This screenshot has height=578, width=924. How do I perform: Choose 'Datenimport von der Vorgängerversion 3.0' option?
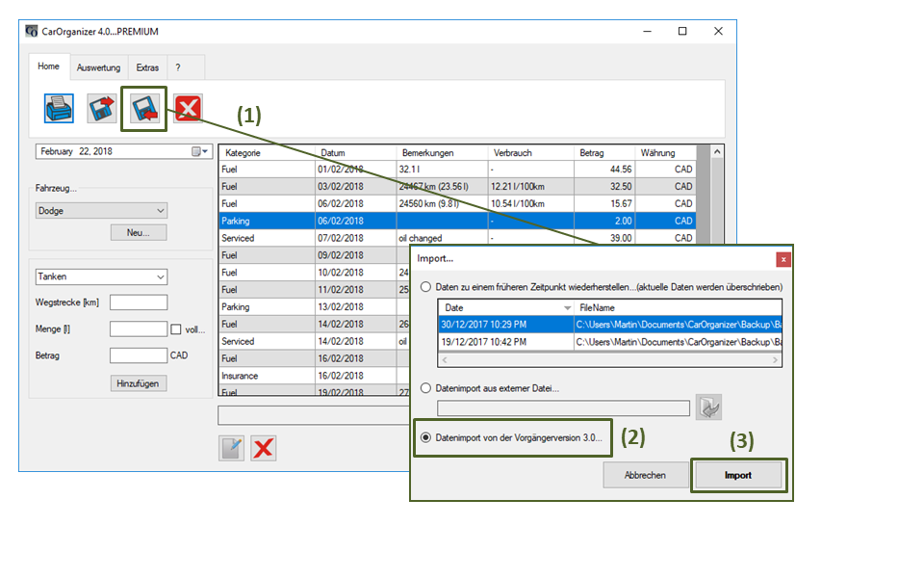(426, 437)
